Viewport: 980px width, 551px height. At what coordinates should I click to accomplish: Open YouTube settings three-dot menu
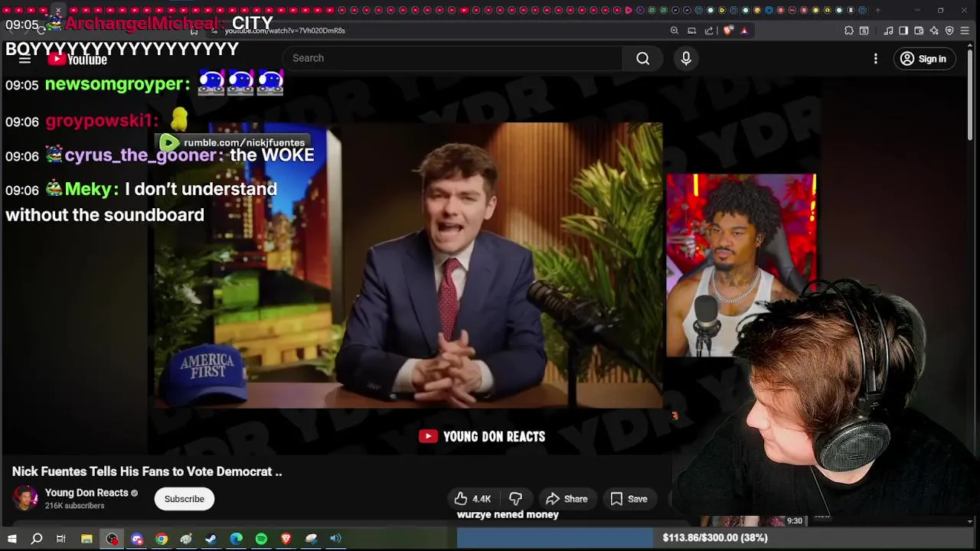(876, 59)
